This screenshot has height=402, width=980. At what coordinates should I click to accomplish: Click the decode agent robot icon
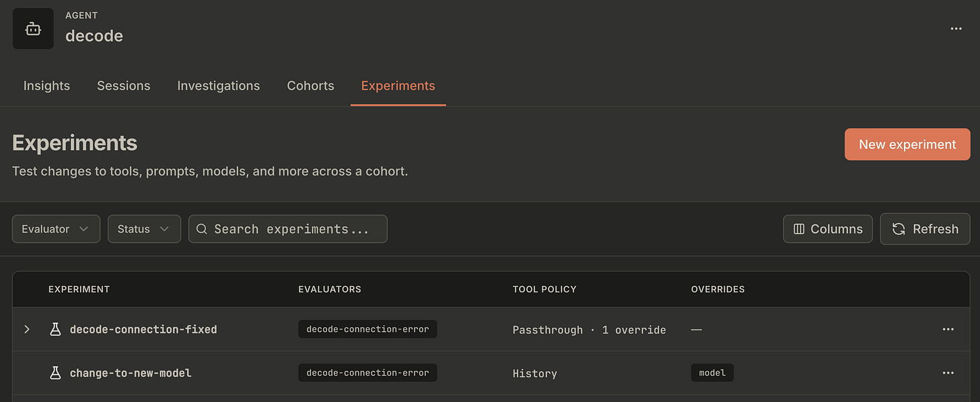coord(33,29)
